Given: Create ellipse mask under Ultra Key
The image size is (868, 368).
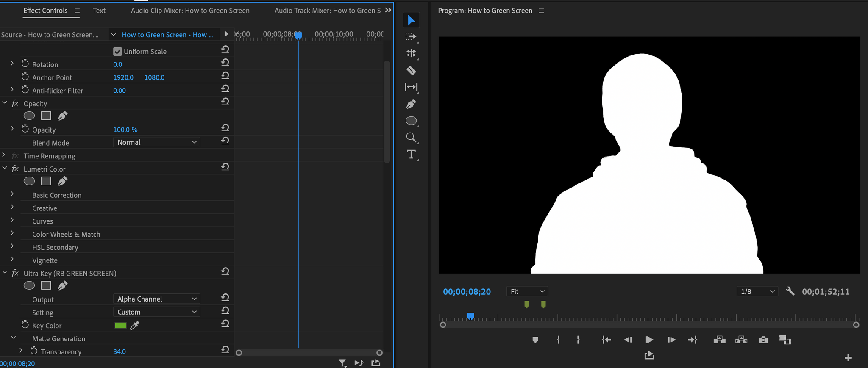Looking at the screenshot, I should coord(29,285).
